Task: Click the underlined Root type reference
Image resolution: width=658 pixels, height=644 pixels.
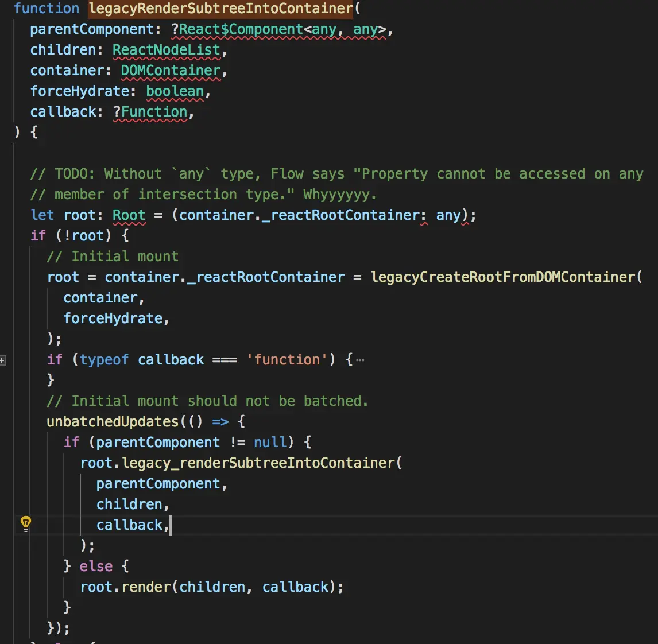Action: [x=129, y=215]
